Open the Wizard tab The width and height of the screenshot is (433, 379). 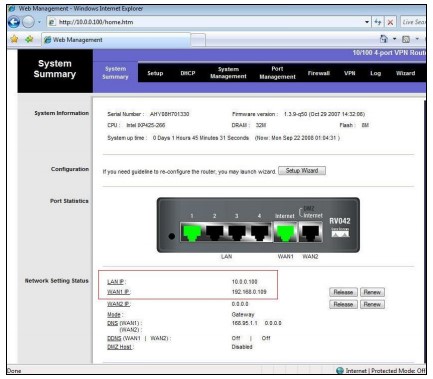(x=405, y=73)
